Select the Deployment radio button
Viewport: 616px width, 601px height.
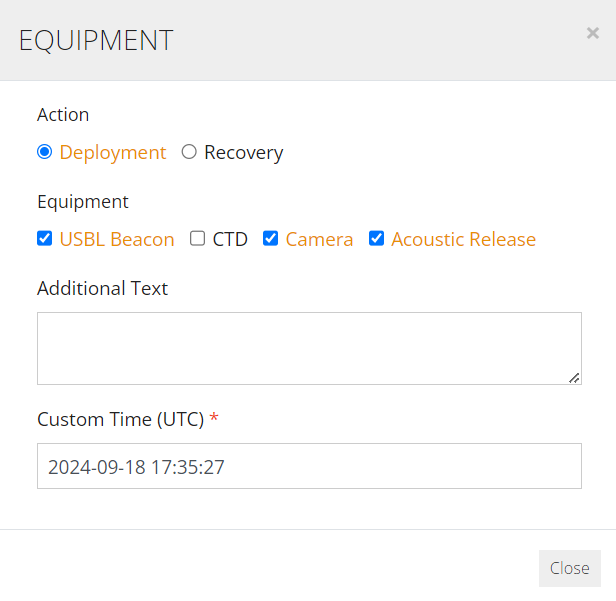44,152
